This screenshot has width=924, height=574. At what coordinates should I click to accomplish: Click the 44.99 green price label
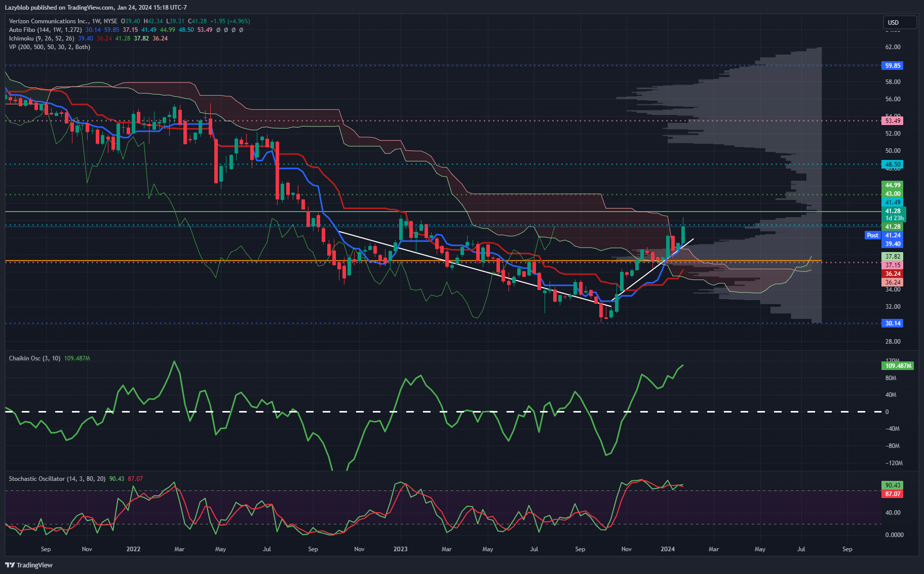click(x=893, y=185)
